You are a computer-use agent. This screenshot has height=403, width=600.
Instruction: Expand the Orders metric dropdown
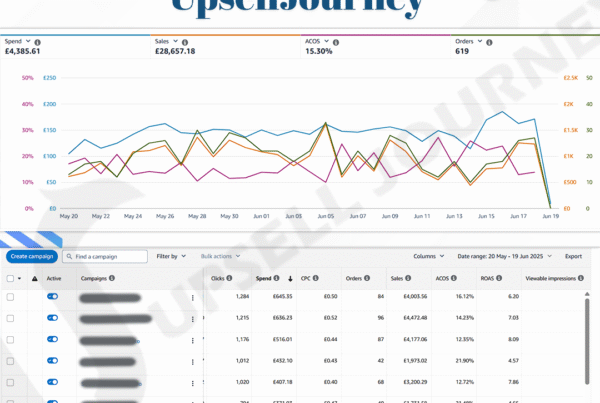point(479,41)
